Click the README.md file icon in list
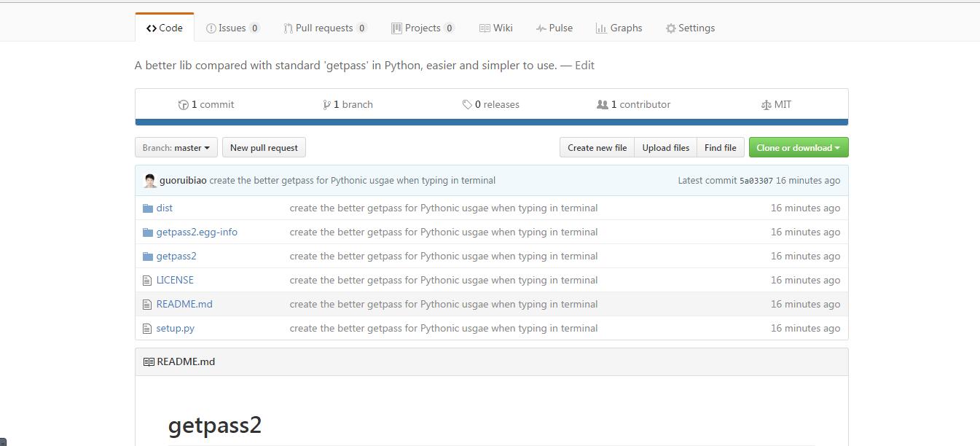 pos(148,305)
